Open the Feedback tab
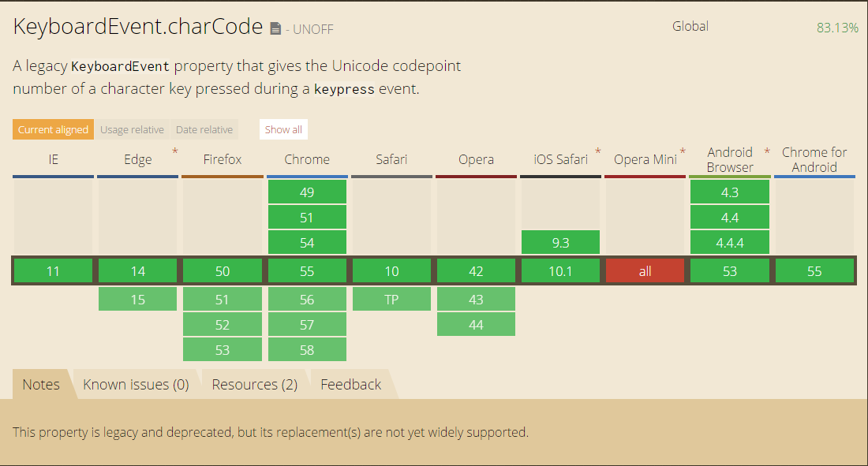This screenshot has width=868, height=466. (x=351, y=384)
